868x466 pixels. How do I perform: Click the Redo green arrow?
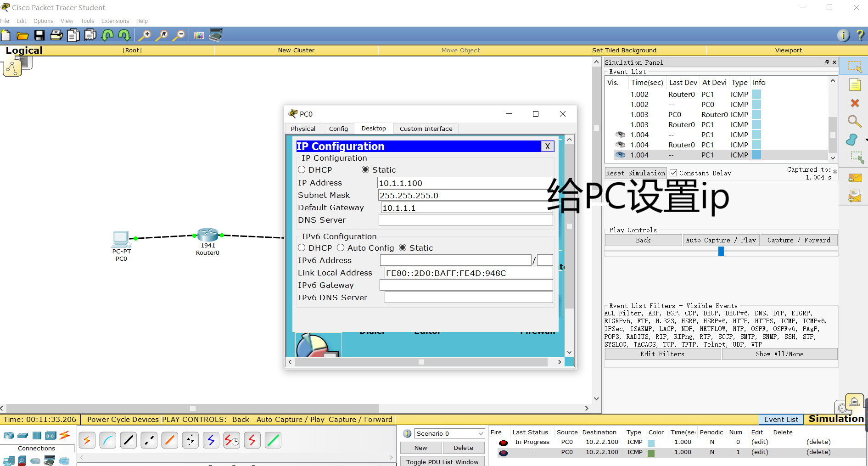pos(124,35)
